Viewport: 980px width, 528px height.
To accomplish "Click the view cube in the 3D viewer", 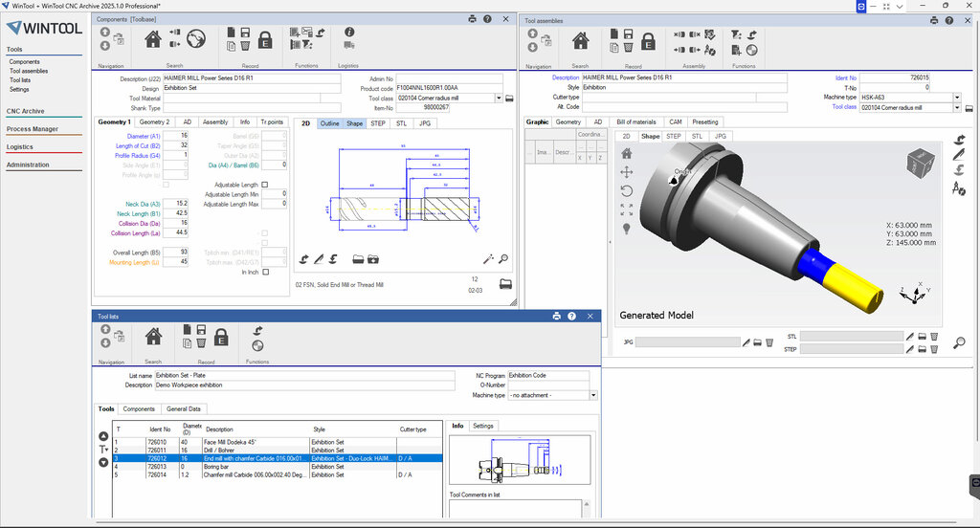I will 920,163.
